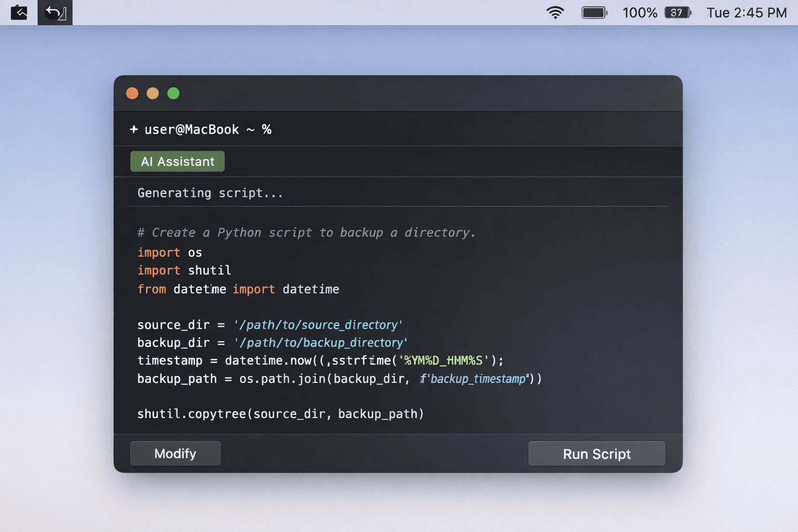Click the plus icon before user@MacBook
Screen dimensions: 798x532
(134, 129)
